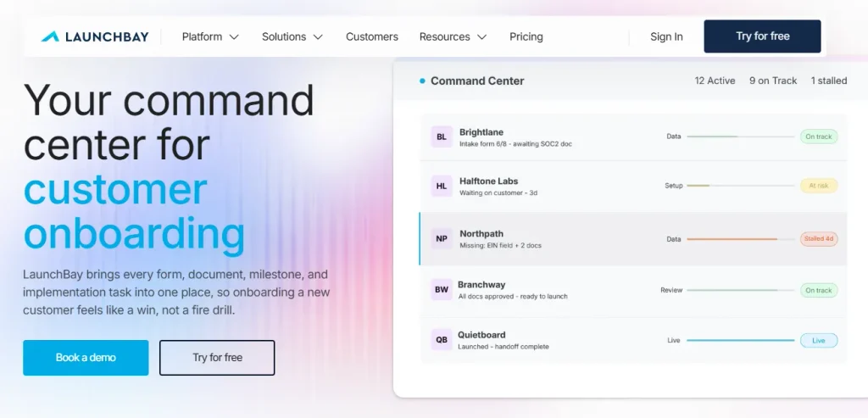Image resolution: width=868 pixels, height=418 pixels.
Task: Click 'Intake form 6/8 - awaiting SOC2 doc'
Action: coord(515,144)
